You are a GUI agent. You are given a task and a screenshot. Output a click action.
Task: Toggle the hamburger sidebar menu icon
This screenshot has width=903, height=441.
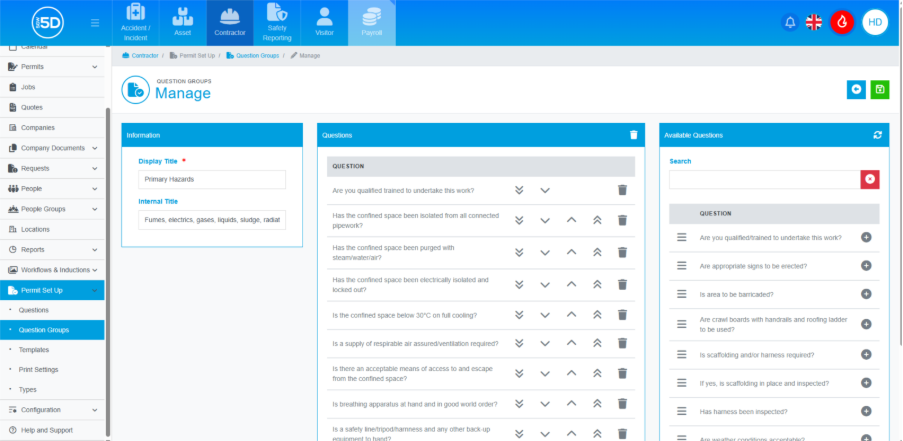tap(95, 22)
